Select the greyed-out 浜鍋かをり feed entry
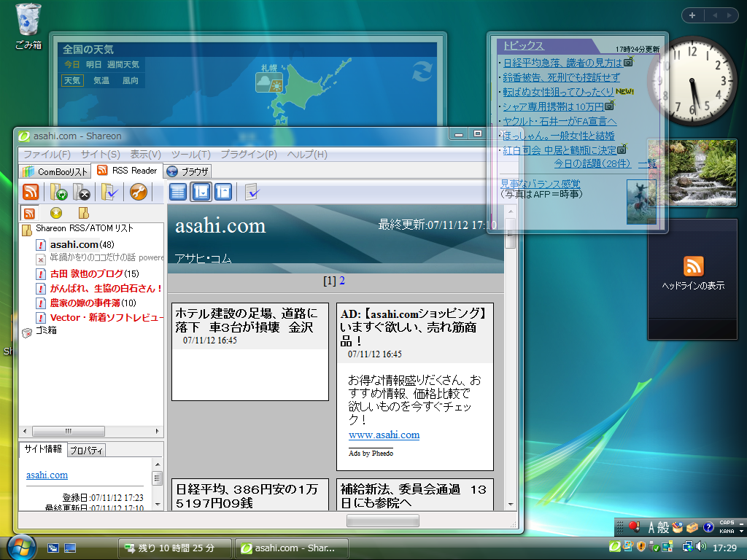747x560 pixels. coord(107,257)
